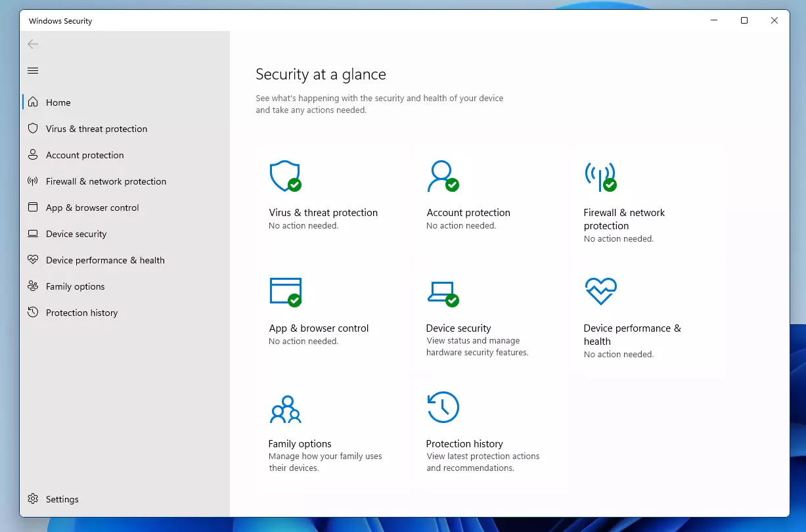This screenshot has width=806, height=532.
Task: Click the large Family options people tile icon
Action: coord(285,409)
